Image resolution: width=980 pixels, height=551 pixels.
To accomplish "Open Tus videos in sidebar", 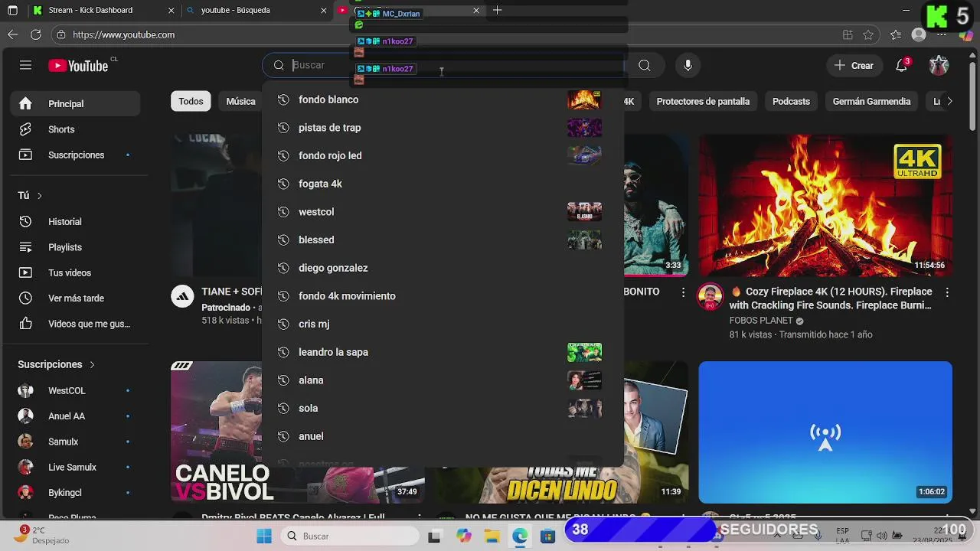I will pos(75,272).
